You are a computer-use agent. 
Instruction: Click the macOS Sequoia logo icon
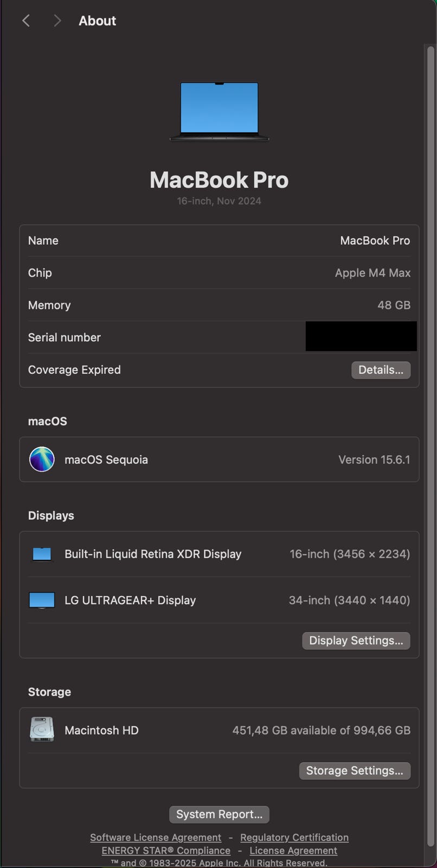click(x=42, y=459)
